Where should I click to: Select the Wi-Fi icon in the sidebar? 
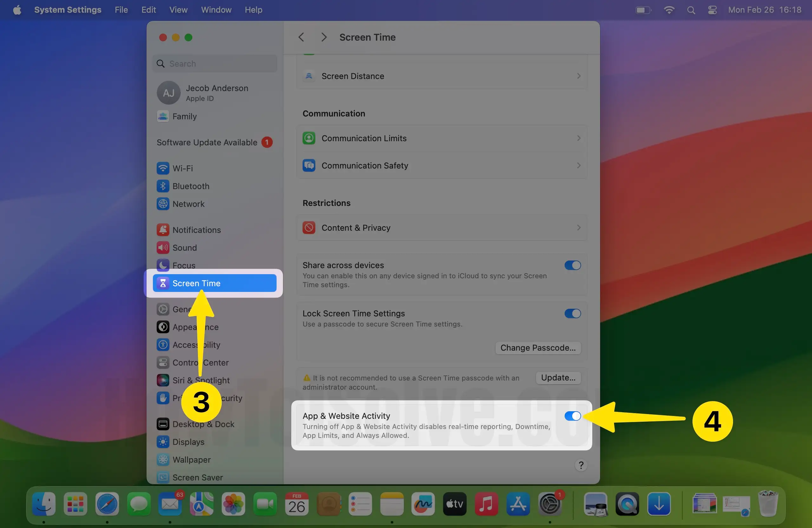tap(163, 168)
